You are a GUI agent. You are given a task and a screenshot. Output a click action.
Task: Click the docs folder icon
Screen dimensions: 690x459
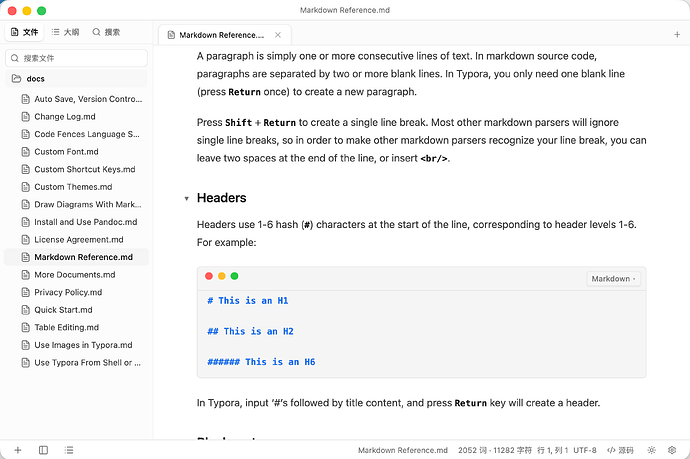16,78
